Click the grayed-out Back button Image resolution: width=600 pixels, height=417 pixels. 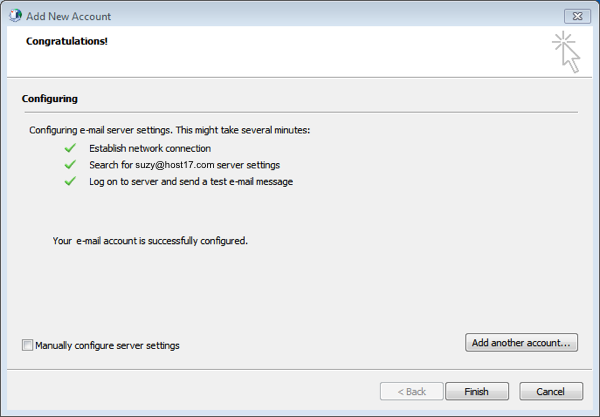pos(412,391)
